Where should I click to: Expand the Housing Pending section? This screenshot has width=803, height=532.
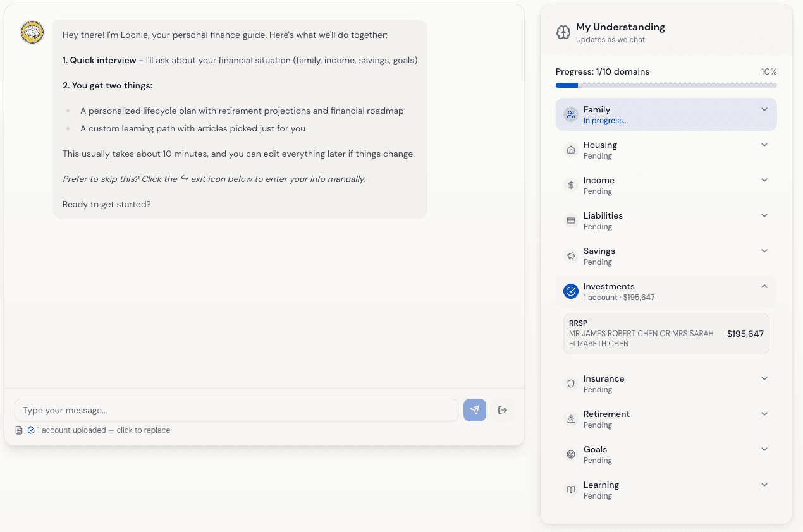point(764,145)
